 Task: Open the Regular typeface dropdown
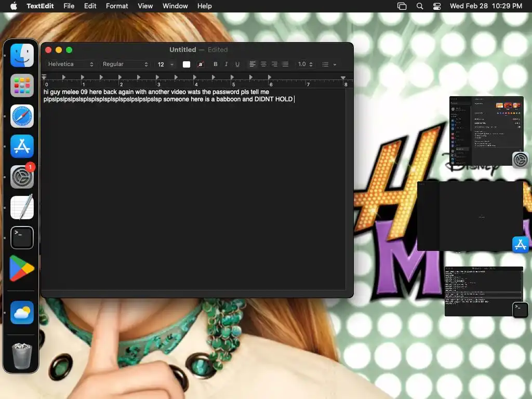coord(125,64)
